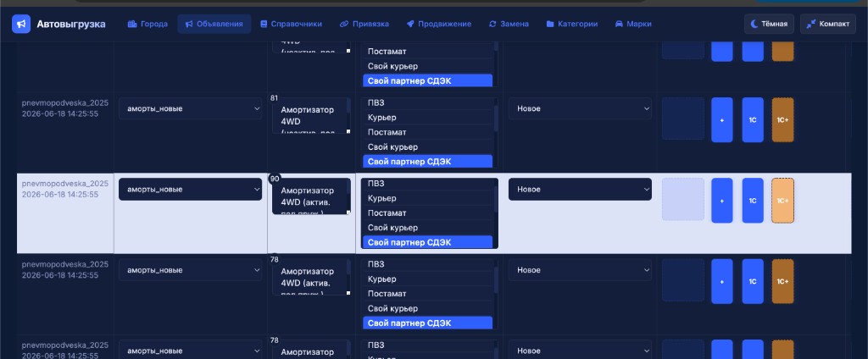Click the Автовыгрузка megaphone logo icon

pyautogui.click(x=21, y=24)
